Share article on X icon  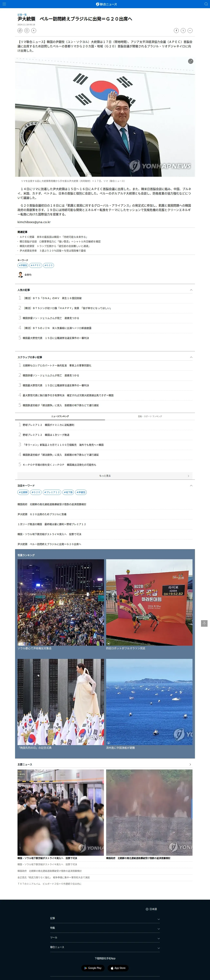183,30
